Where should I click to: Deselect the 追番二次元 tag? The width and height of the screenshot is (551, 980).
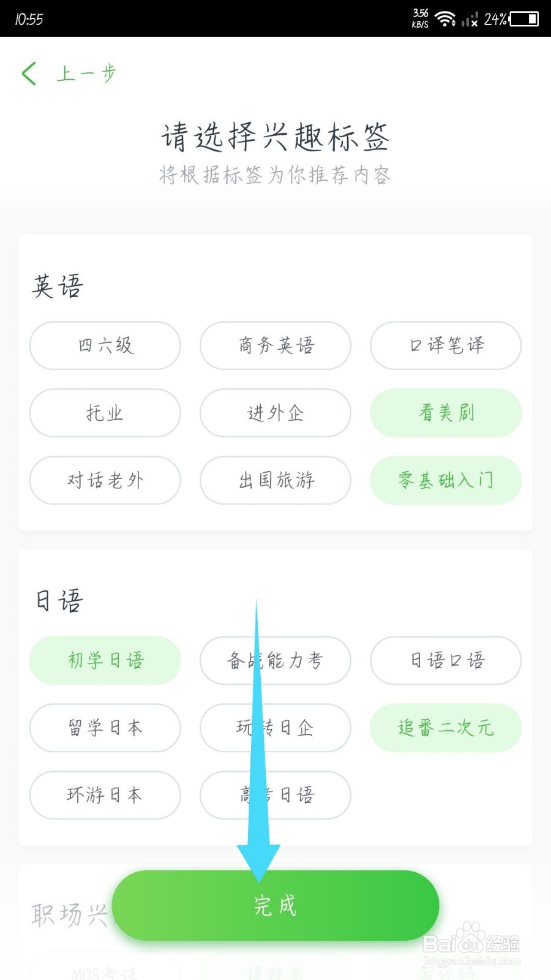click(446, 728)
